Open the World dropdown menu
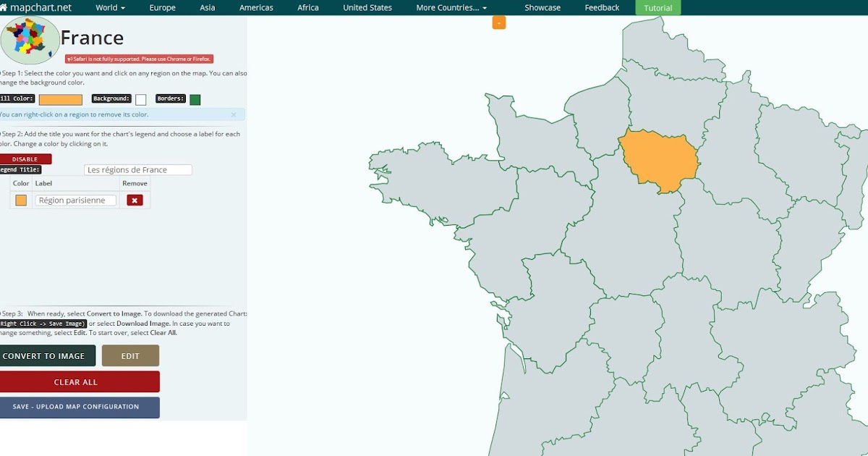The height and width of the screenshot is (456, 868). (111, 8)
